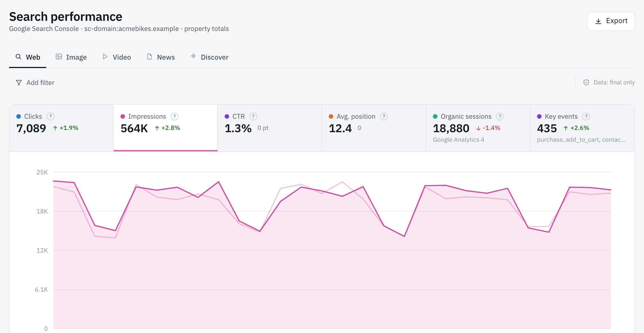Screen dimensions: 644x333
Task: Select the pink Impressions color dot
Action: tap(123, 116)
